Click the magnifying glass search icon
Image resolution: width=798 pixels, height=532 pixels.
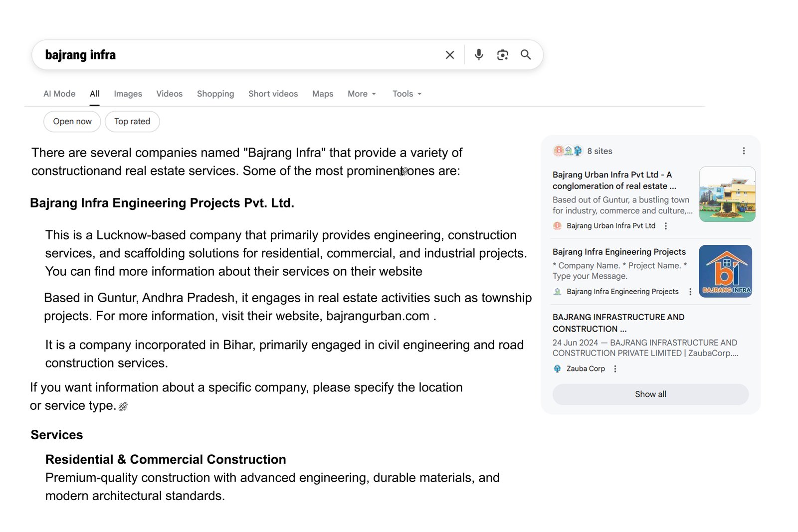point(526,55)
